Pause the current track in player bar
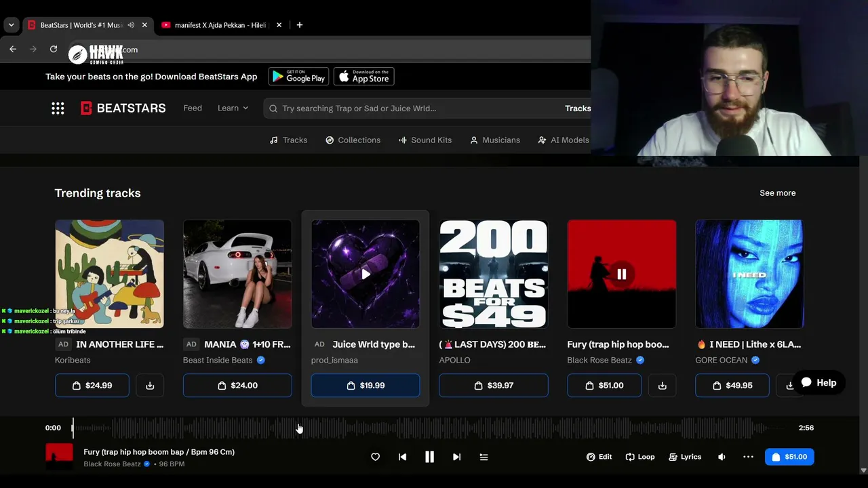The width and height of the screenshot is (868, 488). 429,457
